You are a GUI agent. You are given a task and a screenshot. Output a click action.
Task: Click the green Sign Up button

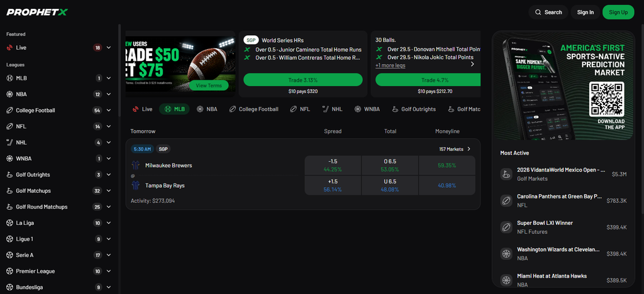618,13
